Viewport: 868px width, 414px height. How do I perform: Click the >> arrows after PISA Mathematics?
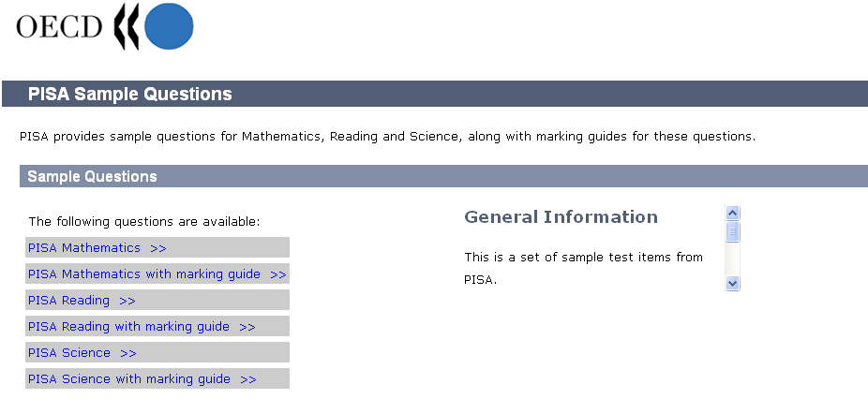pyautogui.click(x=157, y=248)
